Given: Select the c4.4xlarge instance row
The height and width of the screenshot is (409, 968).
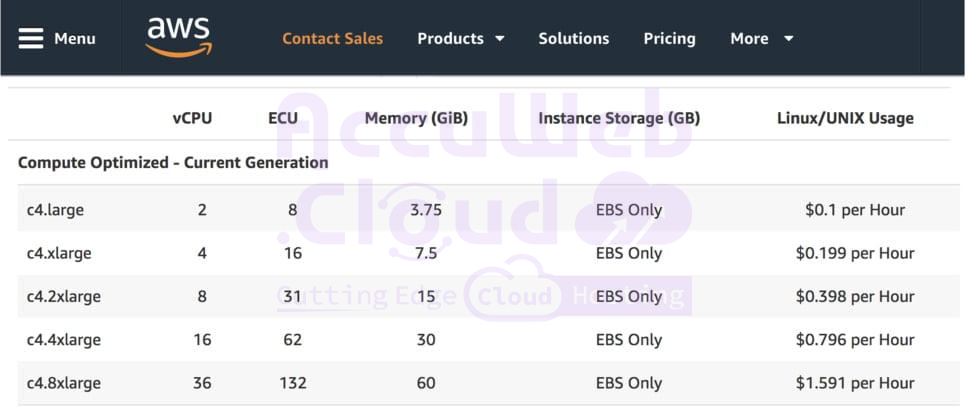Looking at the screenshot, I should click(64, 340).
